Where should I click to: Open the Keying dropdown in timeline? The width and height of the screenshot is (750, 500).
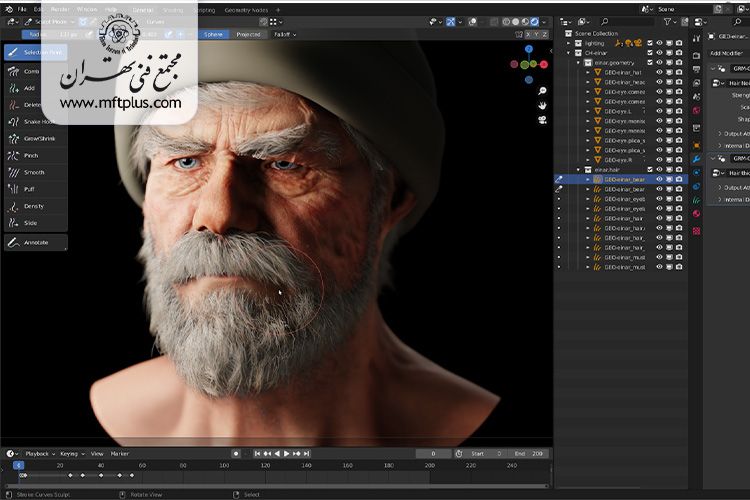click(72, 454)
